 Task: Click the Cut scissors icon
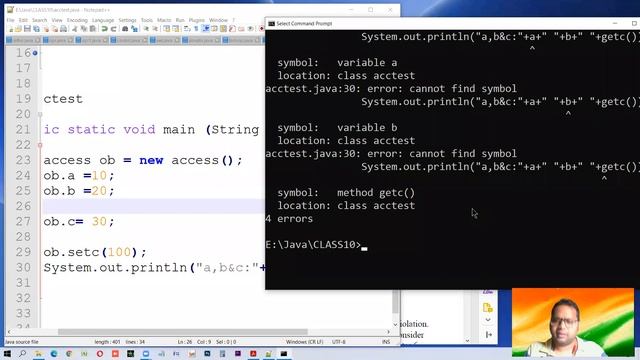coord(74,29)
